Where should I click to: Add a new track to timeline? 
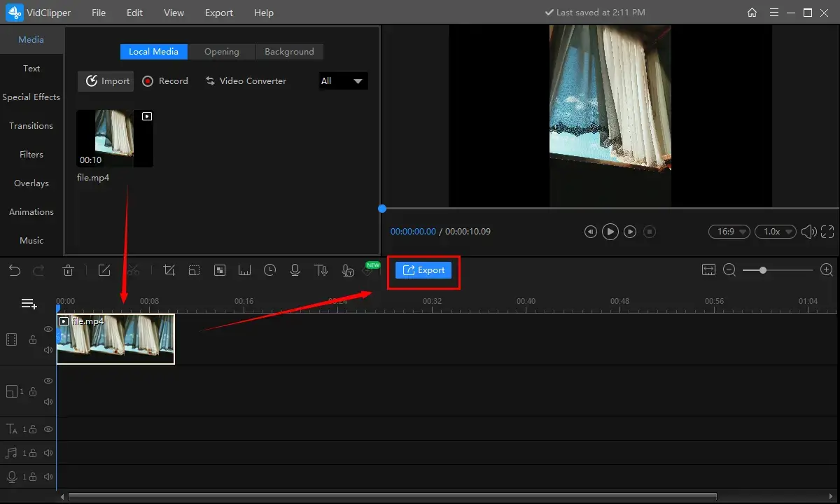[29, 304]
